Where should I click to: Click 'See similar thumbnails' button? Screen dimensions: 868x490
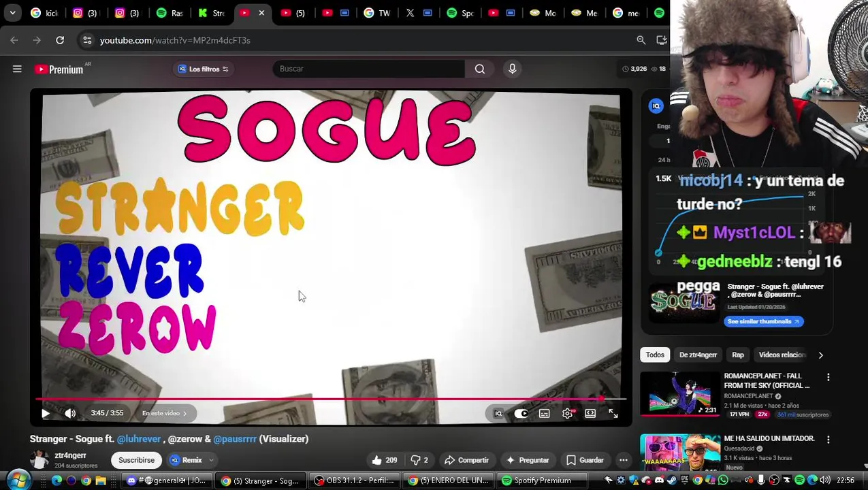[x=763, y=321]
